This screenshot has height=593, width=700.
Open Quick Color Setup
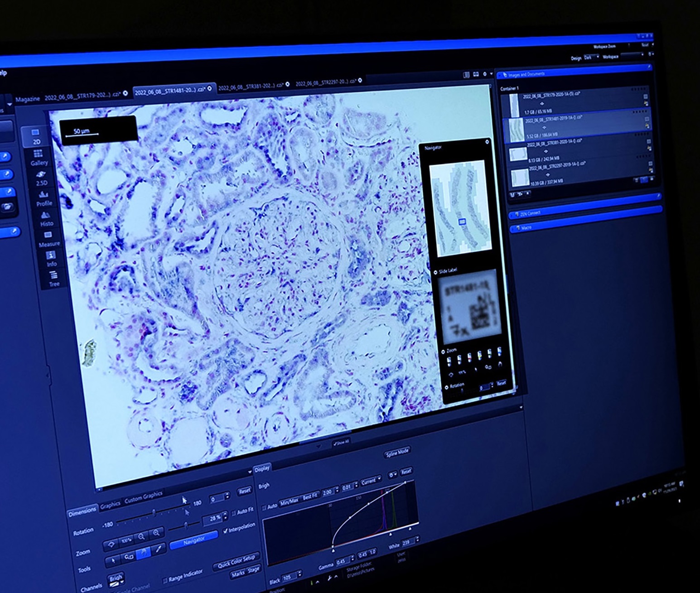[236, 562]
